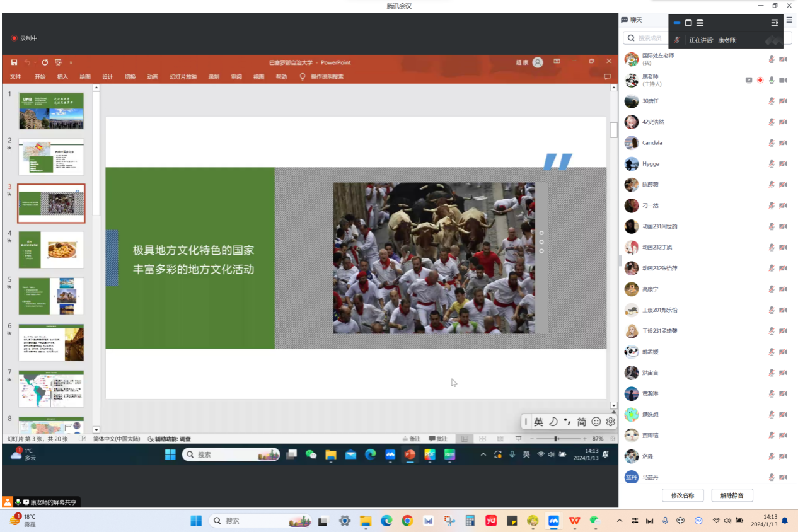Toggle the muted microphone in floating speaker bar
Viewport: 798px width, 532px height.
[x=677, y=40]
